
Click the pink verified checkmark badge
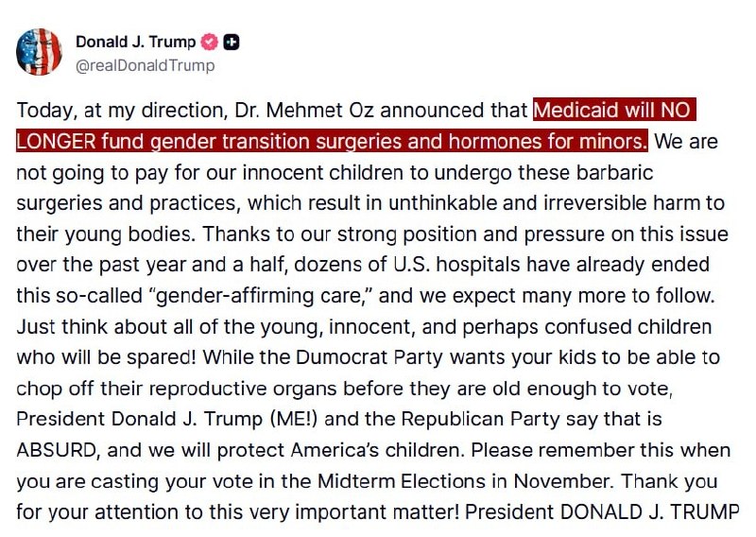tap(209, 42)
